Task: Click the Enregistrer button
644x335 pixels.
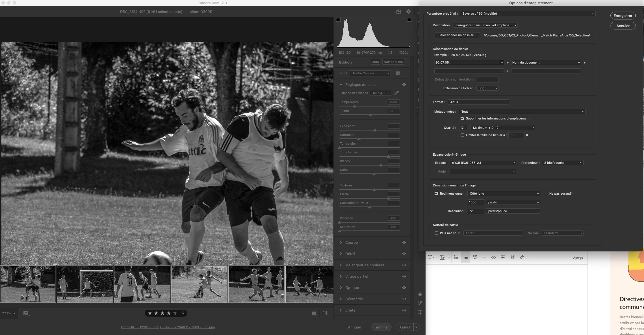Action: (x=623, y=16)
